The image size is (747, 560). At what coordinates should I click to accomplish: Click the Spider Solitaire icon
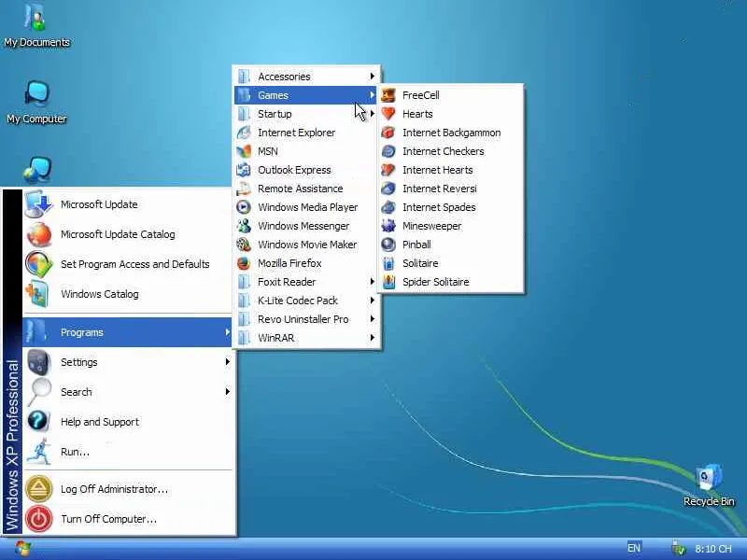point(388,282)
